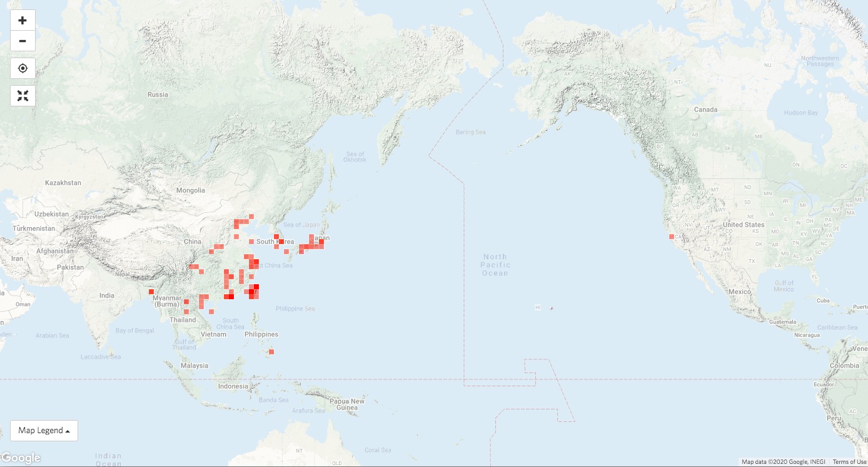Select the red square in southern Philippines
Viewport: 868px width, 467px height.
click(x=271, y=352)
